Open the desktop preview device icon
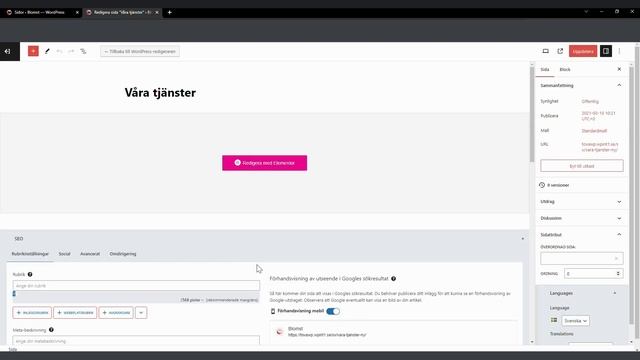The width and height of the screenshot is (640, 360). (x=545, y=51)
